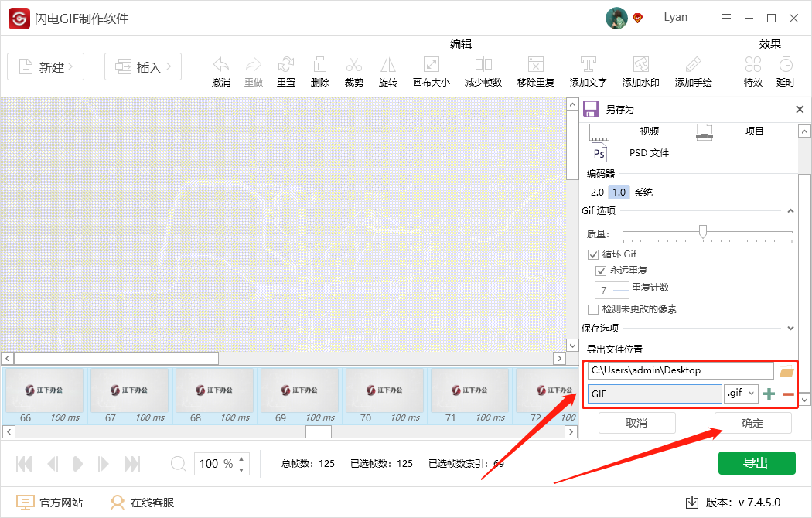This screenshot has width=812, height=518.
Task: Open the hamburger menu in title bar
Action: pyautogui.click(x=727, y=18)
